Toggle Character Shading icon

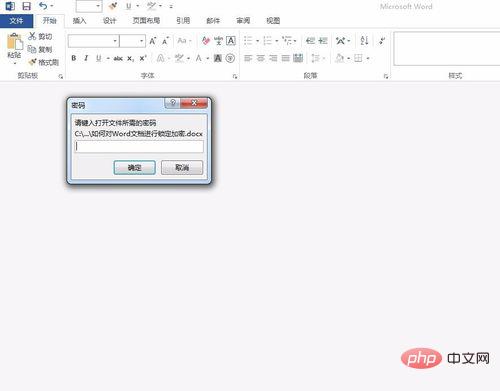click(218, 58)
